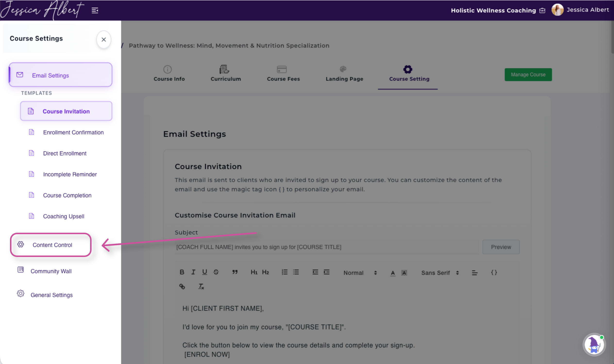Select Enrollment Confirmation template

pos(66,132)
